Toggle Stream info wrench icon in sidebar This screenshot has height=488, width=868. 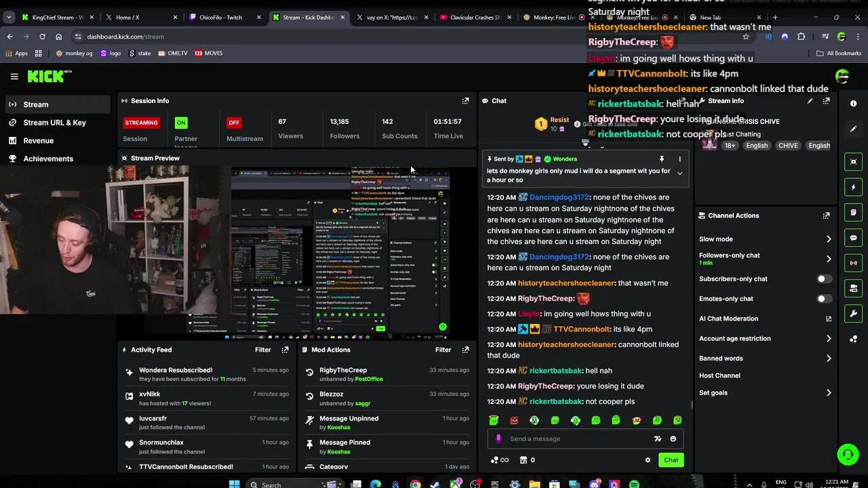click(x=854, y=314)
